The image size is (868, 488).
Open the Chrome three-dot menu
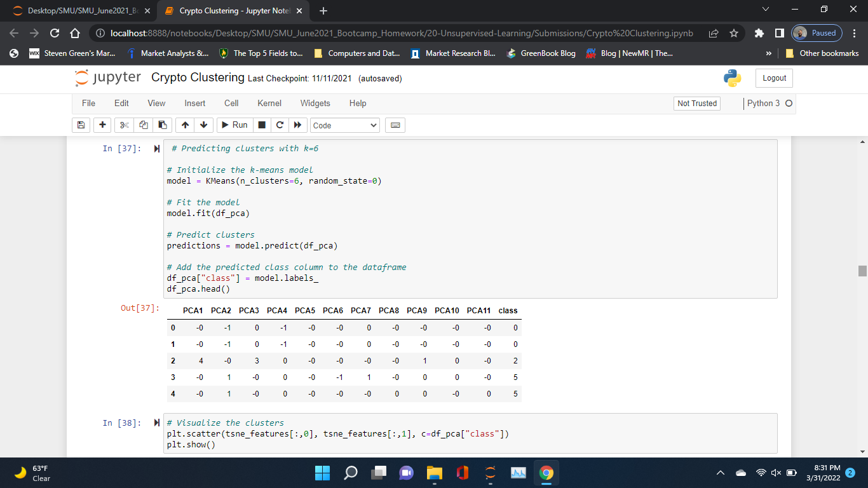855,33
